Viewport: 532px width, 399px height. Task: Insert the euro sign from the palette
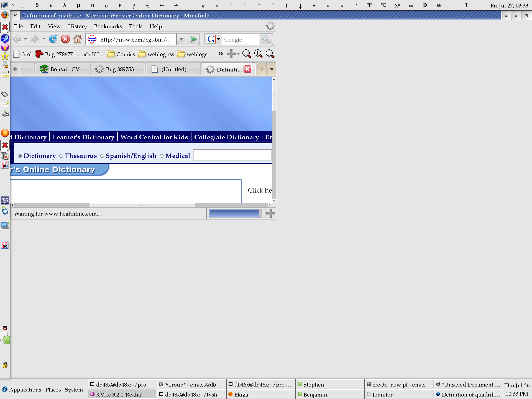click(x=148, y=5)
